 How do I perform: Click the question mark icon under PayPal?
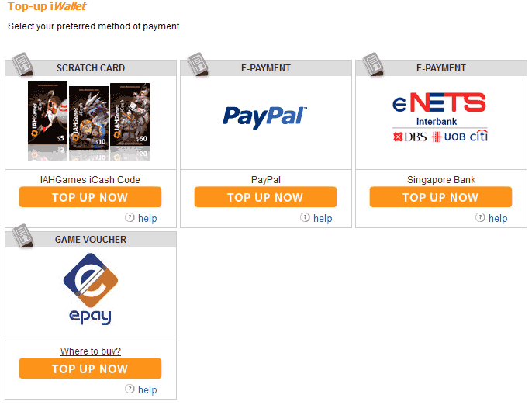coord(305,217)
